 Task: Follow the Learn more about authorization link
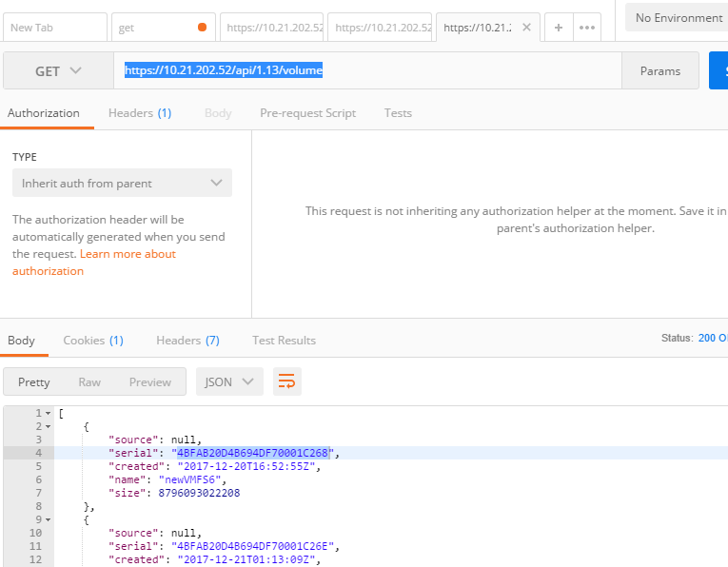click(94, 263)
